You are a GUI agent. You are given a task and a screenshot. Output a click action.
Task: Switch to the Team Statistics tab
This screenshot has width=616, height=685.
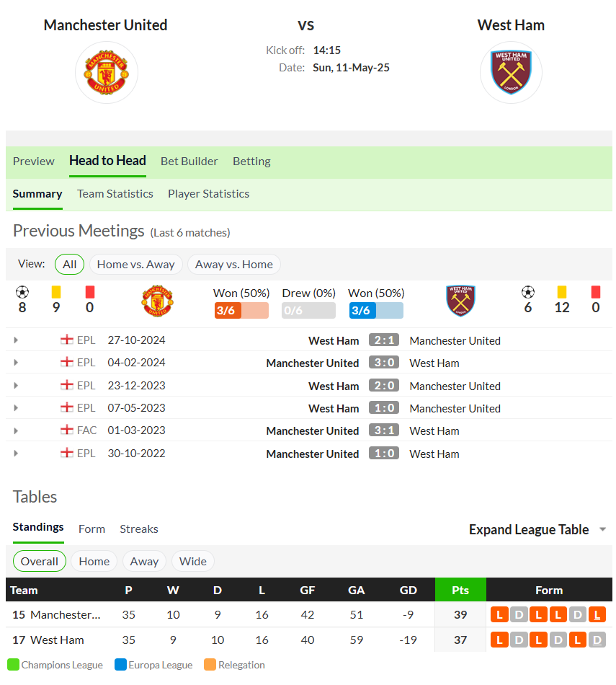pos(115,193)
